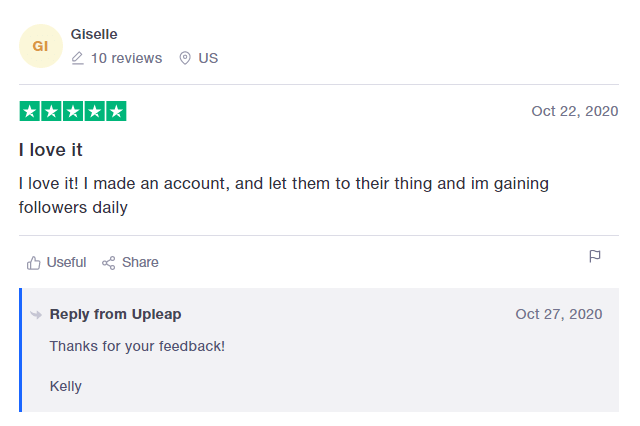
Task: Click the US country label
Action: (208, 58)
